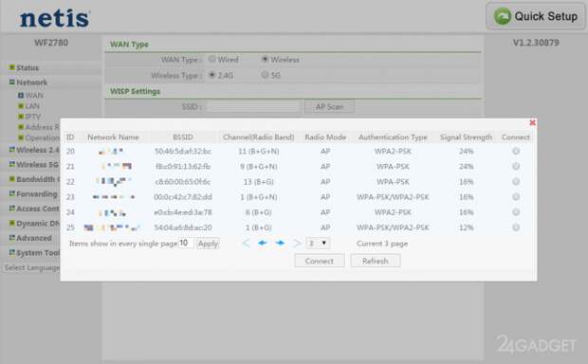Click the Refresh button
The image size is (588, 364).
(x=376, y=261)
